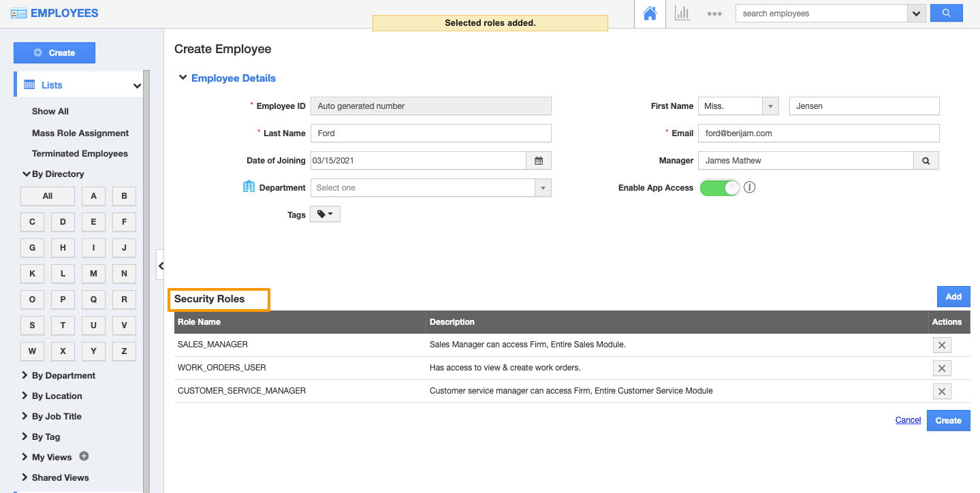Image resolution: width=980 pixels, height=493 pixels.
Task: Click the blue search magnifier button
Action: [x=946, y=13]
